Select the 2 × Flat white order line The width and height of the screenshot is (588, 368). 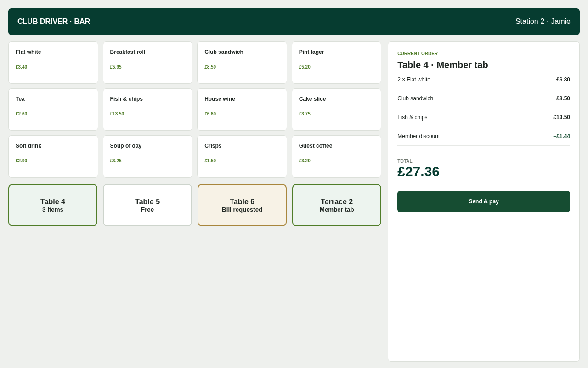click(484, 80)
